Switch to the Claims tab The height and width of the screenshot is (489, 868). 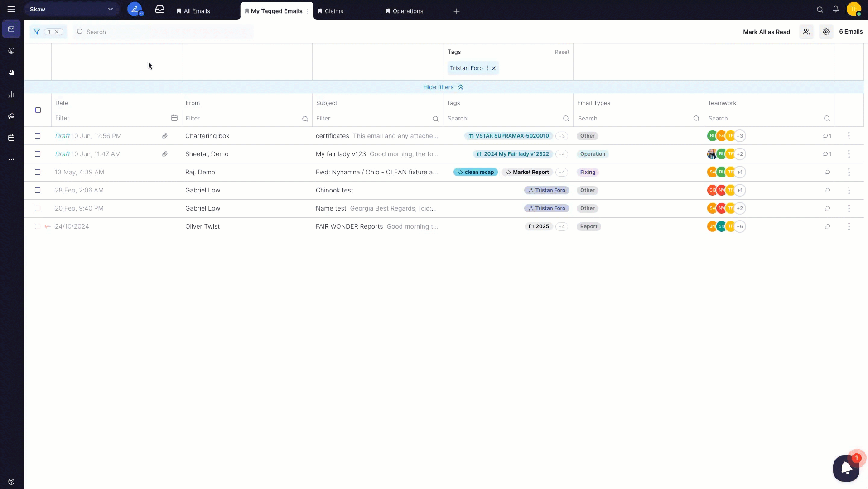(334, 11)
